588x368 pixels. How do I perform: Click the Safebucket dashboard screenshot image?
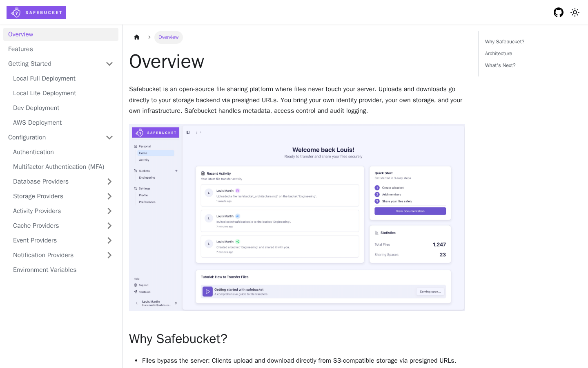pyautogui.click(x=297, y=218)
